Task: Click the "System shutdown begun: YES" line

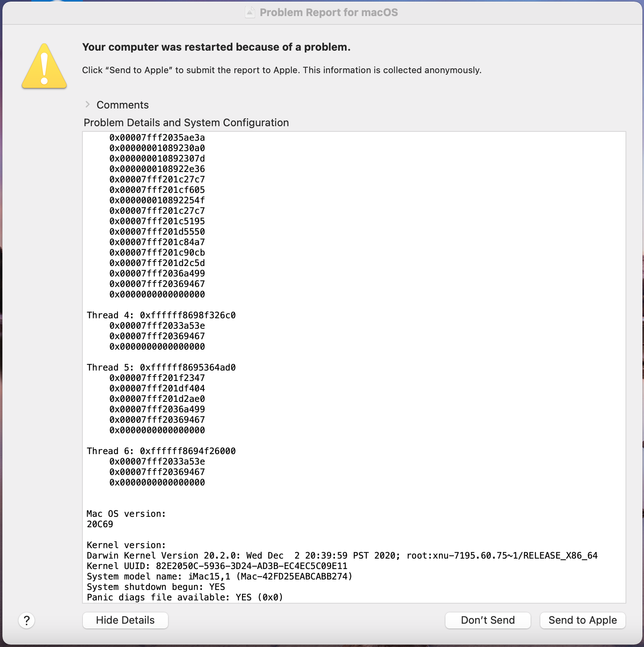Action: [x=156, y=587]
